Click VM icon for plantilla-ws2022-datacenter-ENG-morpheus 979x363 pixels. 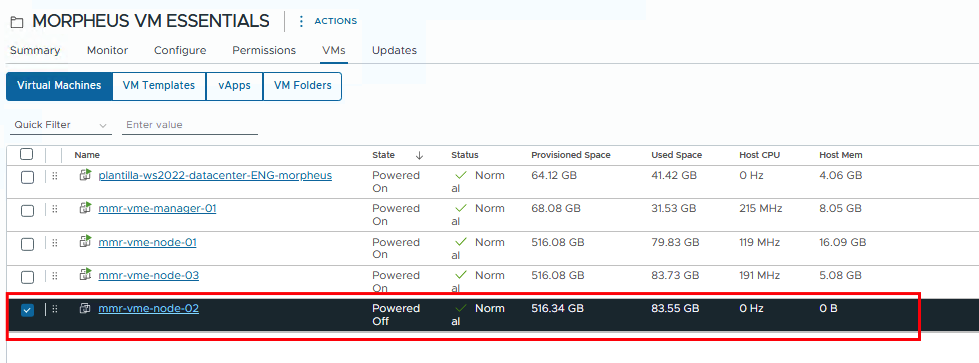pos(86,175)
